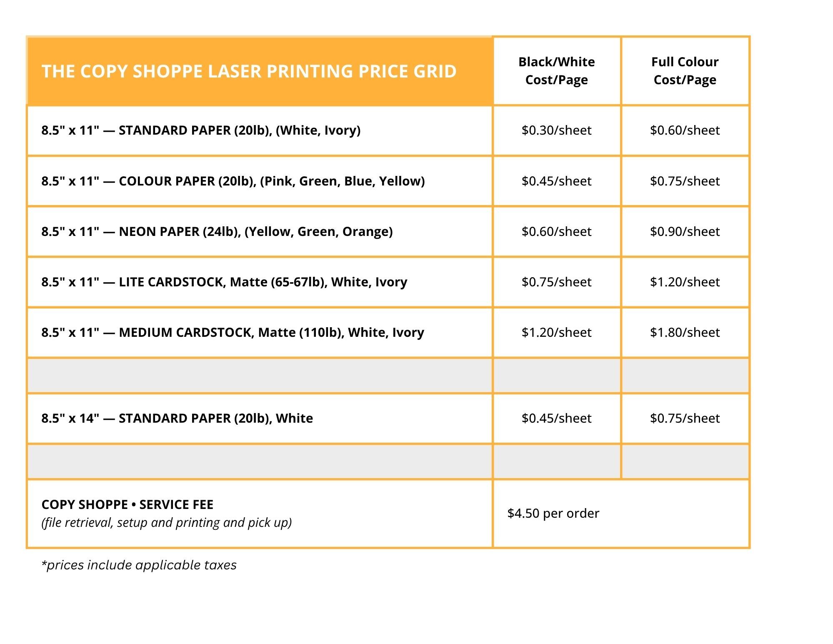
Task: Select the $1.20/sheet lite cardstock colour price
Action: coord(685,282)
